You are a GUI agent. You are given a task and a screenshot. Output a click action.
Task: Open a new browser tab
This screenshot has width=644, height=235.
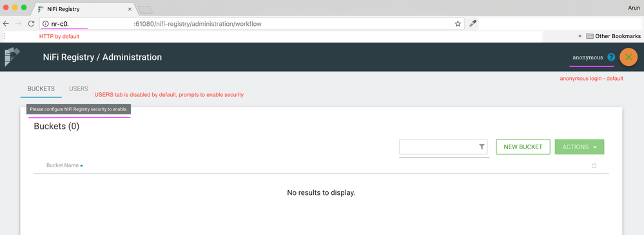pos(145,10)
